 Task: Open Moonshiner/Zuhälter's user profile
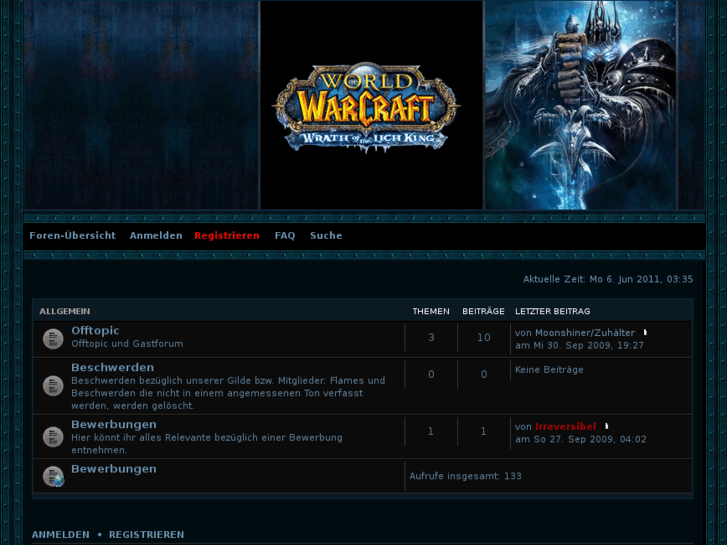tap(585, 333)
